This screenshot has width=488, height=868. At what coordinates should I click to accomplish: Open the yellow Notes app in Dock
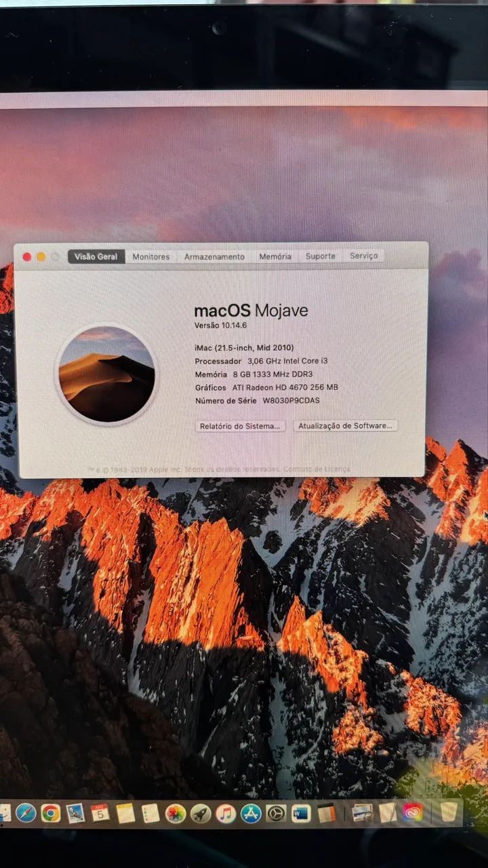pyautogui.click(x=125, y=812)
